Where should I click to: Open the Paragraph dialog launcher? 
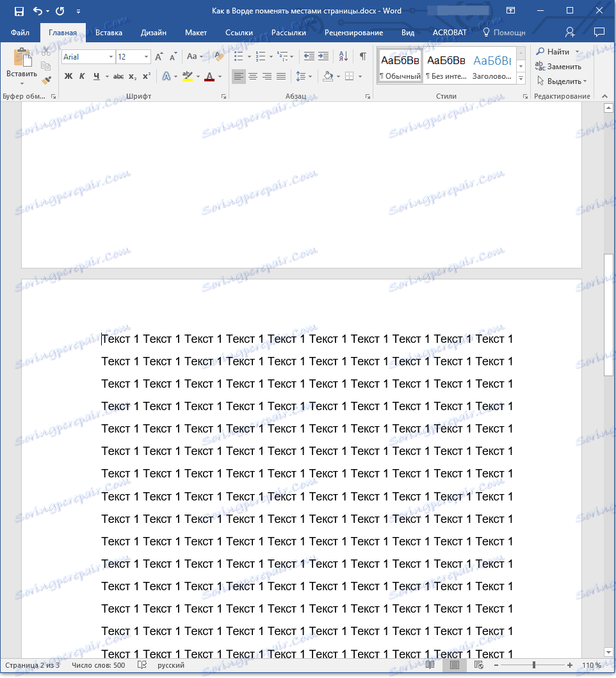coord(368,96)
